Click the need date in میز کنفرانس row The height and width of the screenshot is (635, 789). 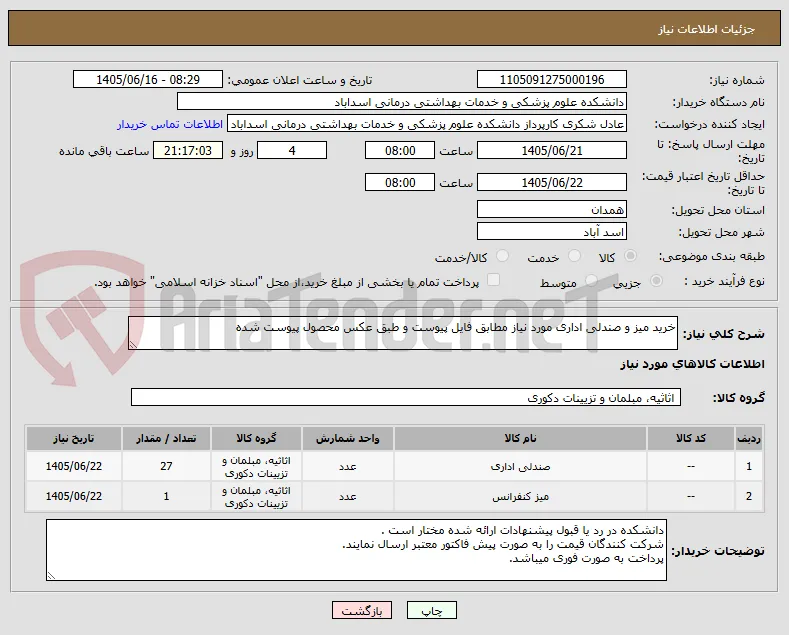pyautogui.click(x=74, y=497)
